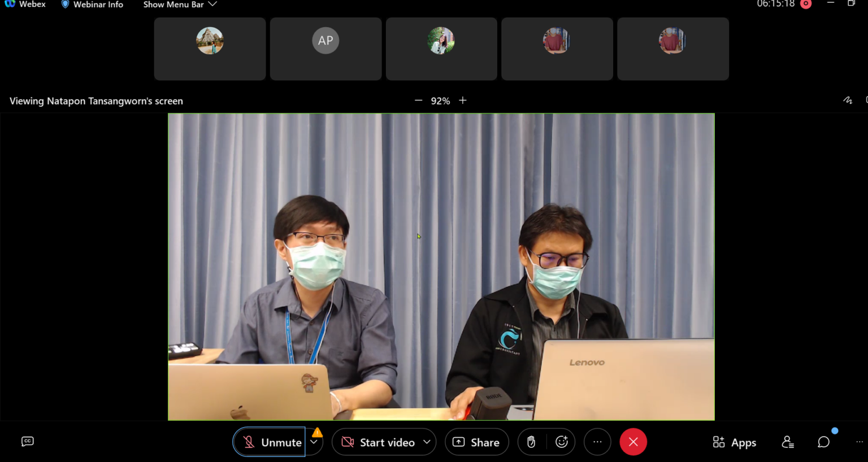Open the chat panel

click(x=823, y=442)
